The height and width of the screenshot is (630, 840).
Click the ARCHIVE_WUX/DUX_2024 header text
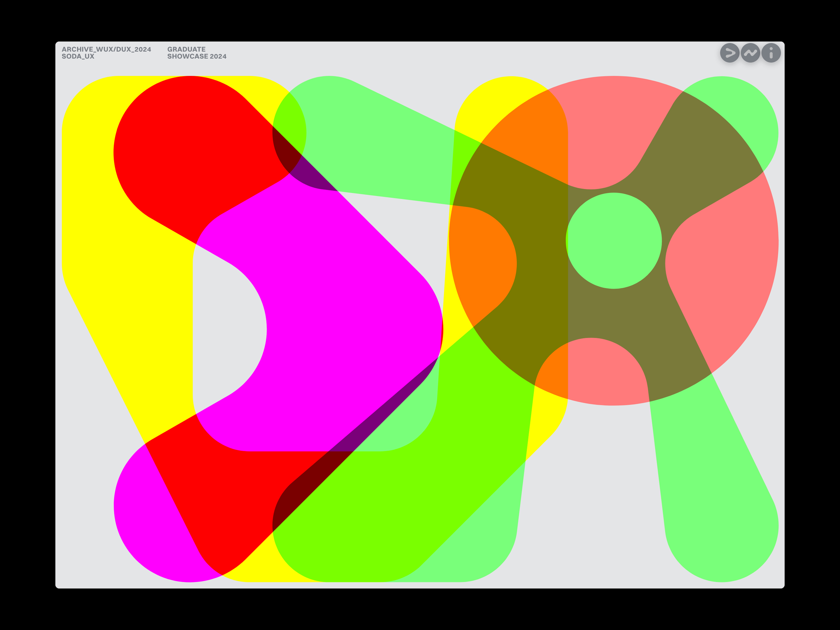pos(106,49)
